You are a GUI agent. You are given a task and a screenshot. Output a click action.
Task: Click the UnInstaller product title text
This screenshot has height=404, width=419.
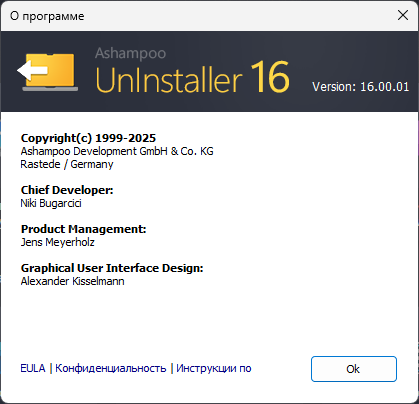click(x=169, y=80)
